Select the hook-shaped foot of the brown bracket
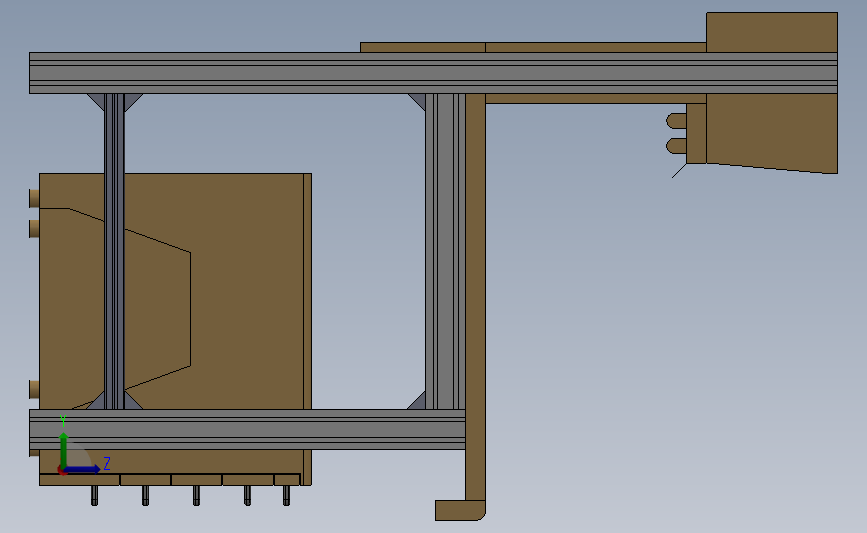The image size is (867, 533). point(460,510)
